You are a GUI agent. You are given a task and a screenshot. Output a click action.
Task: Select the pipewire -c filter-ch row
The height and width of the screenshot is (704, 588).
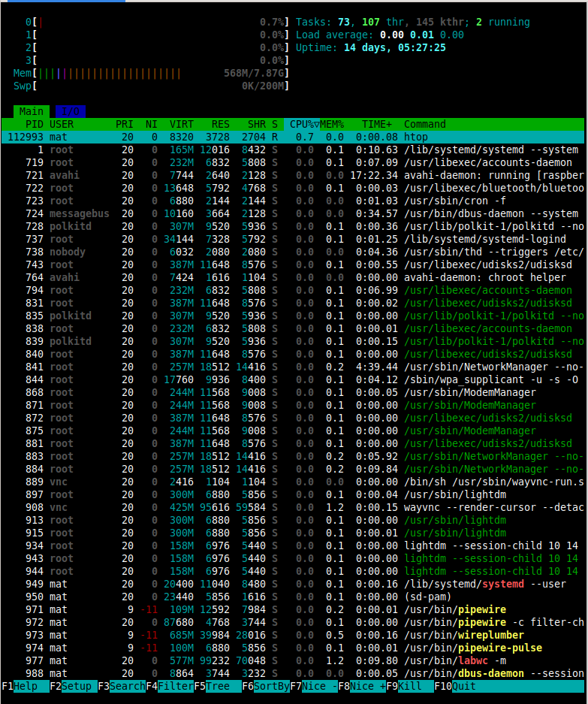point(293,623)
